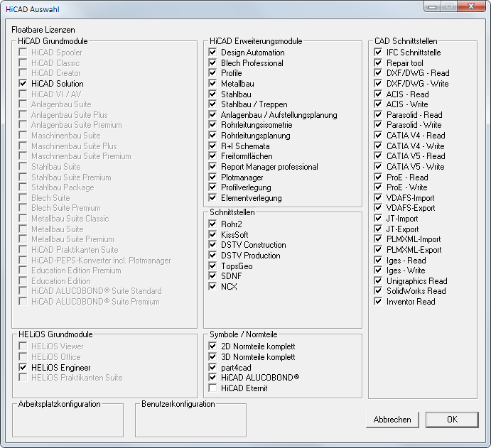Toggle TopsGeo checkbox
The image size is (491, 448).
click(212, 266)
